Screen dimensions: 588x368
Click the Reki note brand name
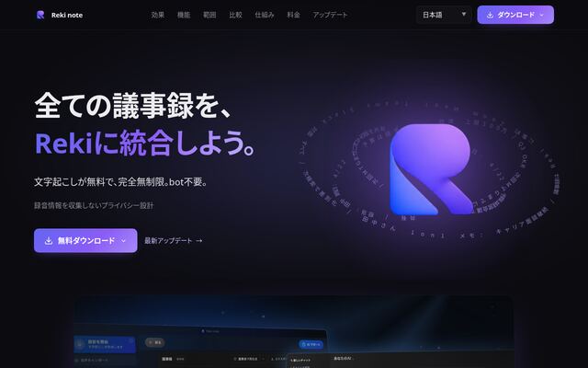point(67,15)
